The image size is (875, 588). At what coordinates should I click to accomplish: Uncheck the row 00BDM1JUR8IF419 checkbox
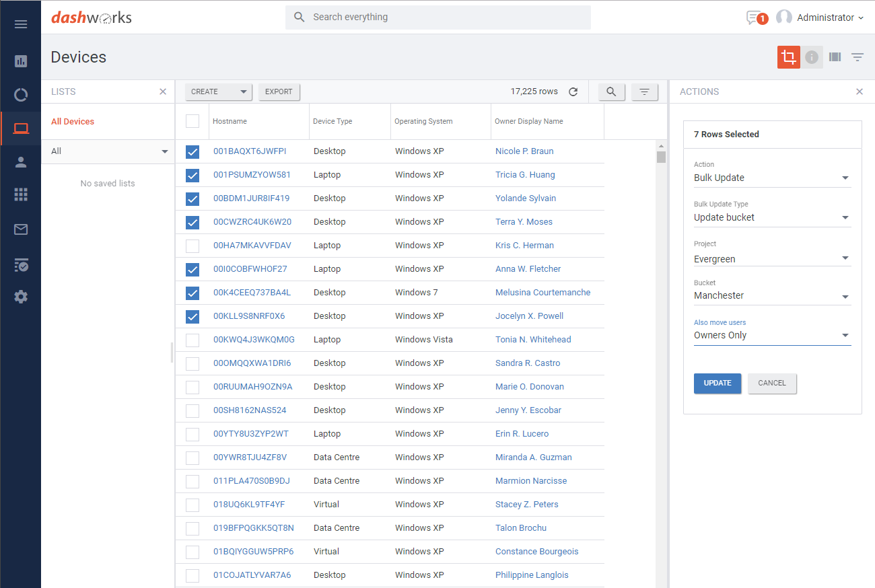[193, 198]
